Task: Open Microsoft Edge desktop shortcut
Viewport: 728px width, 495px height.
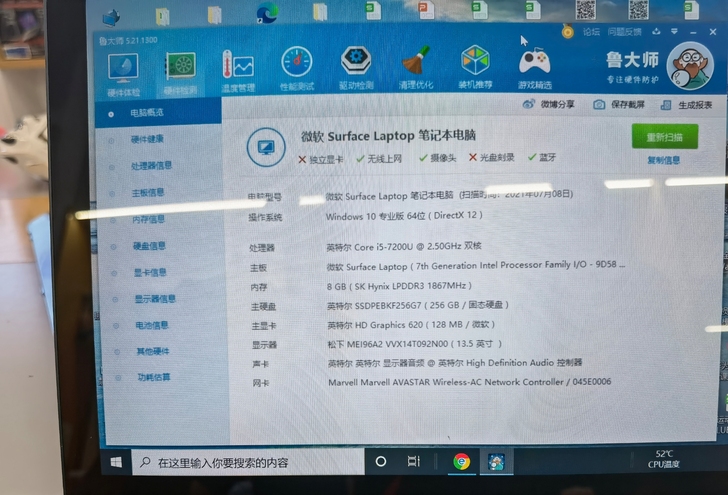Action: pyautogui.click(x=267, y=13)
